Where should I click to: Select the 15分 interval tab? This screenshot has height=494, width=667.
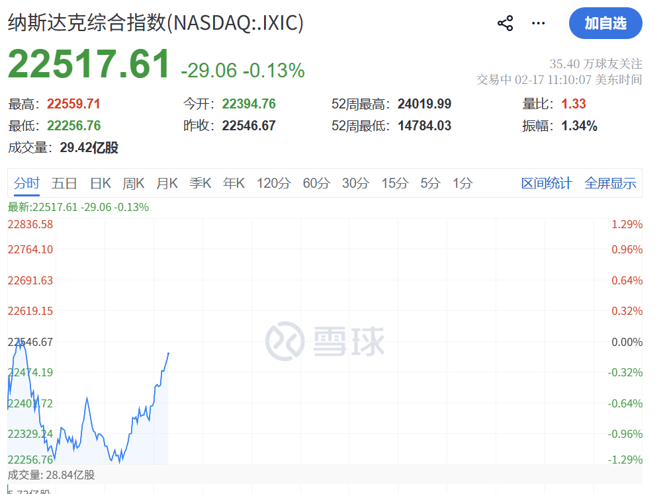pos(395,183)
